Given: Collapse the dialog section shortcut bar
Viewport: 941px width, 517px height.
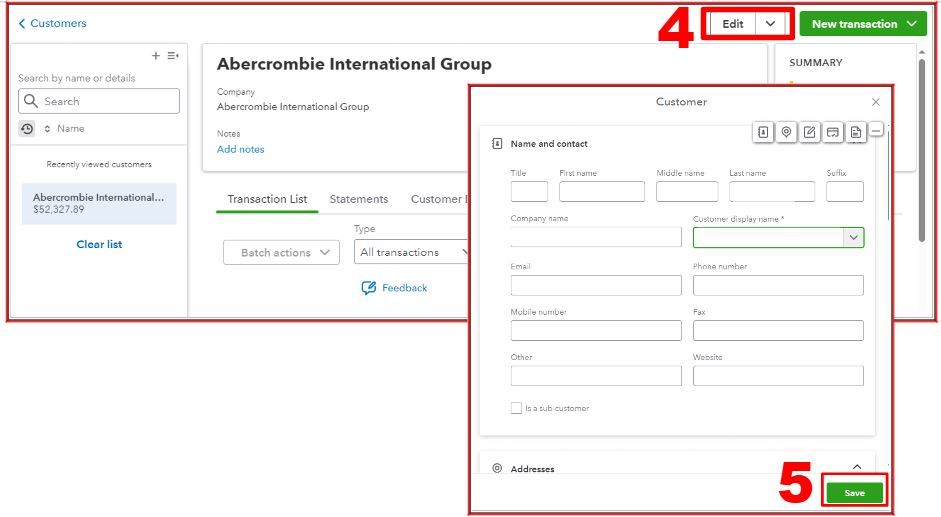Looking at the screenshot, I should point(876,130).
